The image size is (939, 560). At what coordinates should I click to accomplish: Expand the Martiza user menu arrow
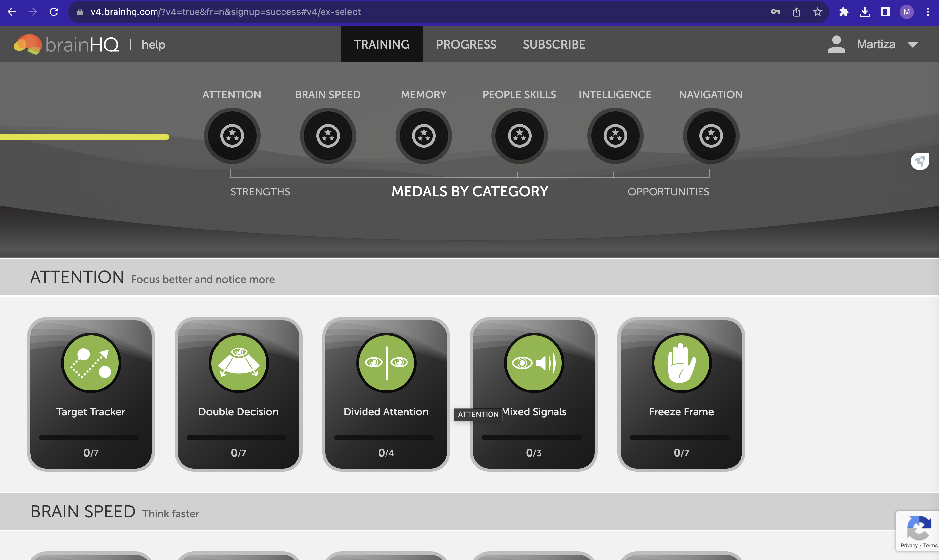[x=912, y=45]
